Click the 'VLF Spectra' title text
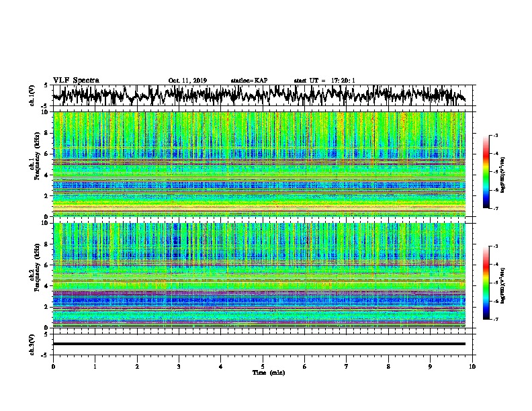The image size is (532, 411). 76,81
